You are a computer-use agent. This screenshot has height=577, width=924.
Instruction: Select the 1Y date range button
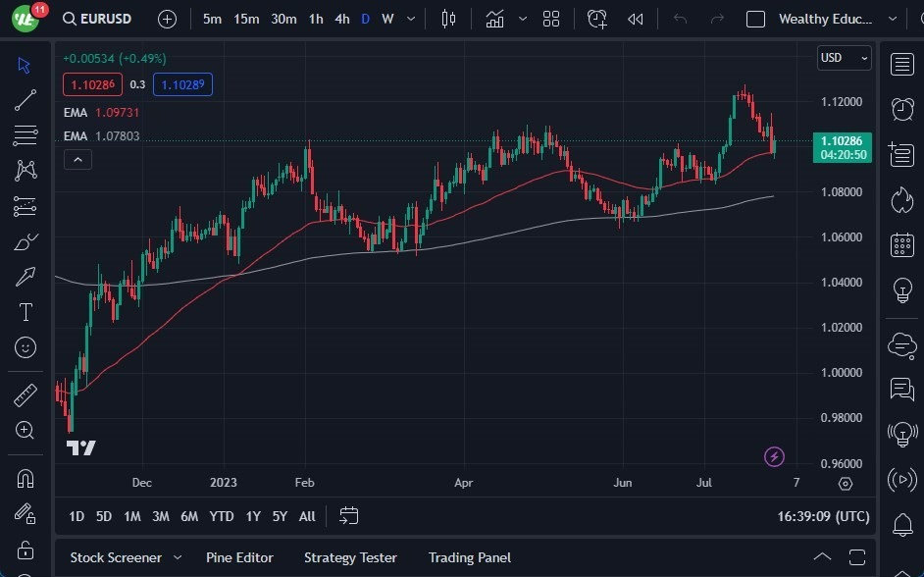coord(253,515)
